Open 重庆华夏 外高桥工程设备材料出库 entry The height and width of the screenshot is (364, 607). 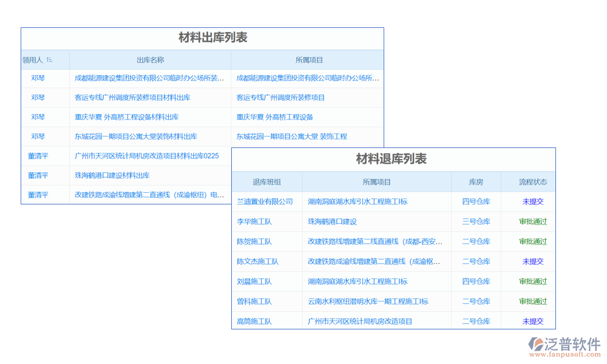(x=126, y=117)
